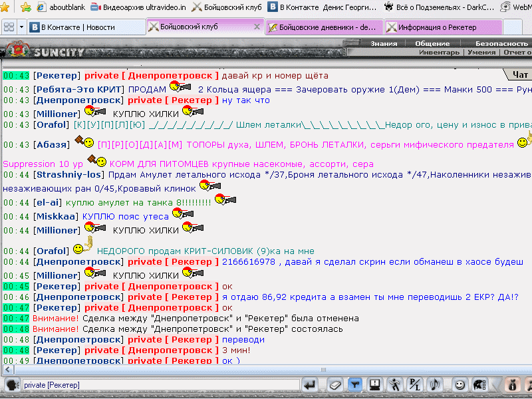Switch to the Чат tab
Viewport: 532px width, 399px height.
pos(519,74)
